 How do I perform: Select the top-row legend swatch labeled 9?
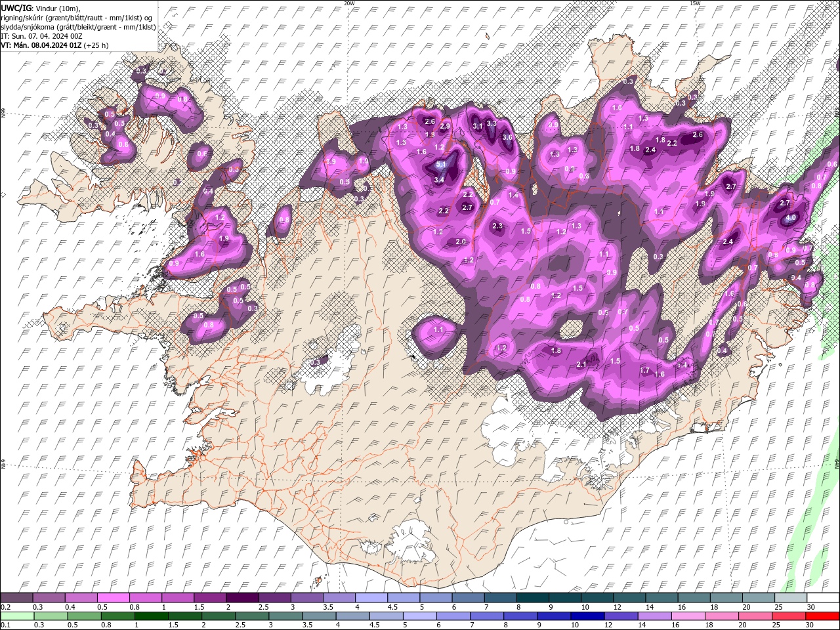pyautogui.click(x=564, y=598)
